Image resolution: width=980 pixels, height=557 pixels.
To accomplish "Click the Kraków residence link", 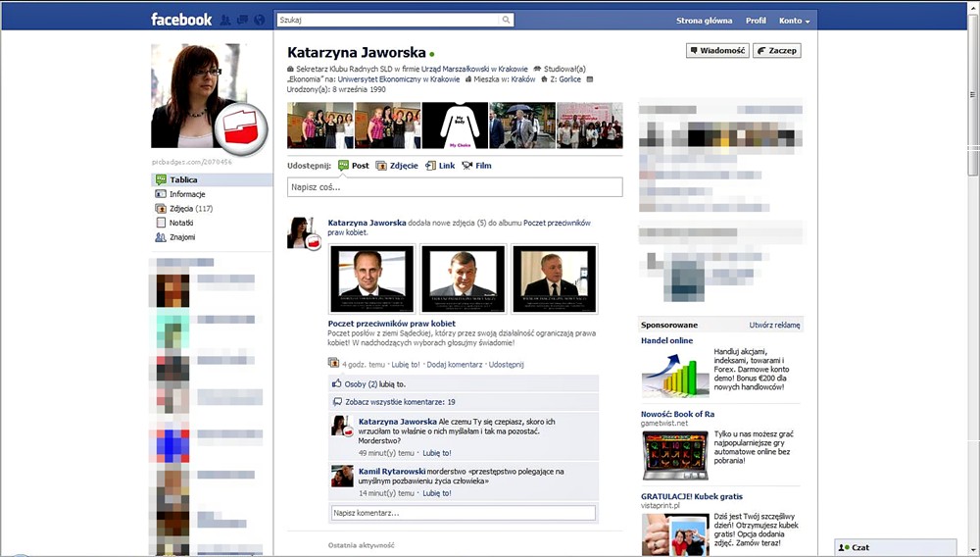I will 523,79.
